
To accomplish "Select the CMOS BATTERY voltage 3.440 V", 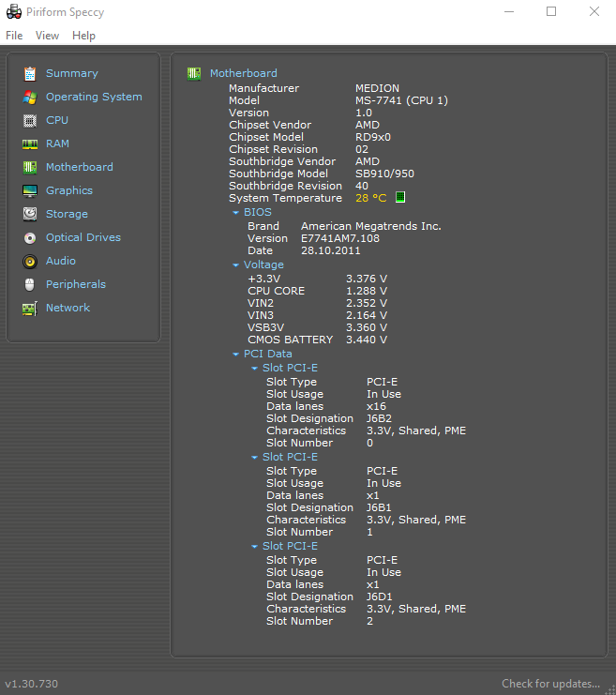I will pos(367,340).
